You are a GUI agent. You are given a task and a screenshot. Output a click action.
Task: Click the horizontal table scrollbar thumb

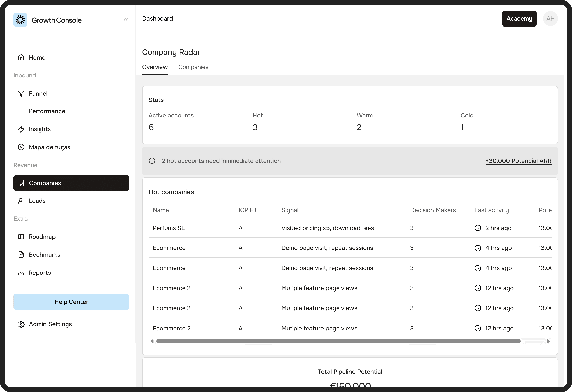click(338, 341)
